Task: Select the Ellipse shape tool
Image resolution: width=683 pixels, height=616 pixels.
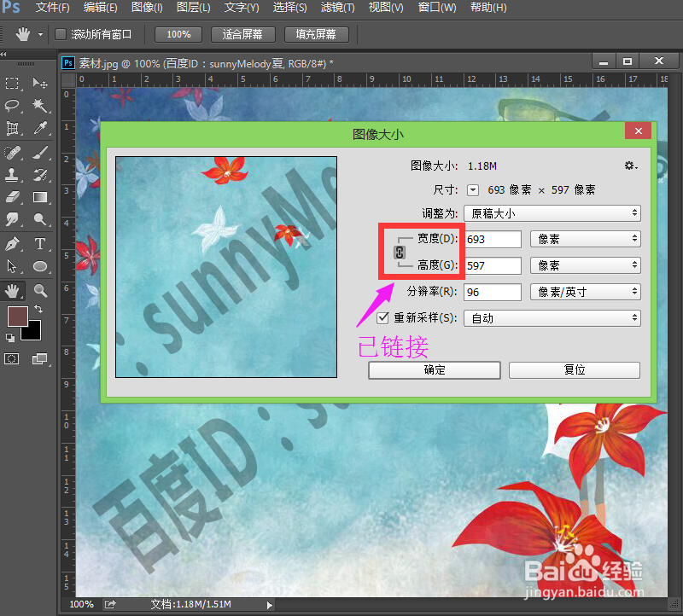Action: click(40, 266)
